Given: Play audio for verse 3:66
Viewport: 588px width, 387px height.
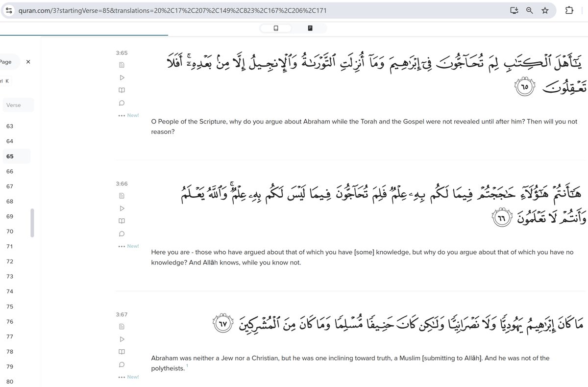Looking at the screenshot, I should point(122,208).
